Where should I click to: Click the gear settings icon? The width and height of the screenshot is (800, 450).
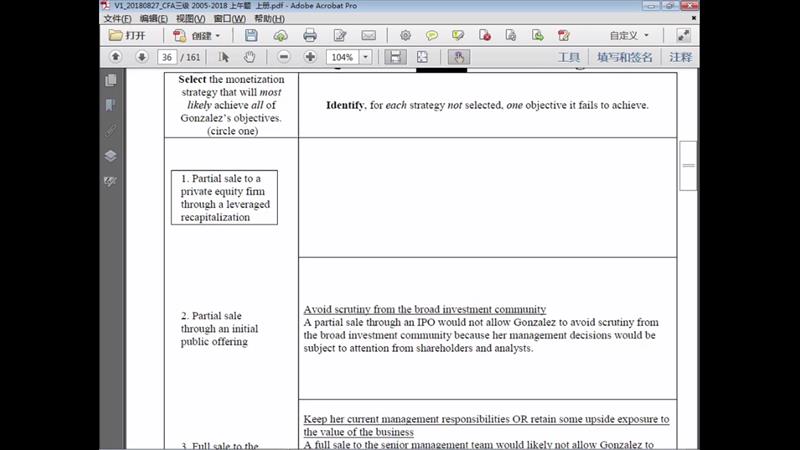[405, 35]
